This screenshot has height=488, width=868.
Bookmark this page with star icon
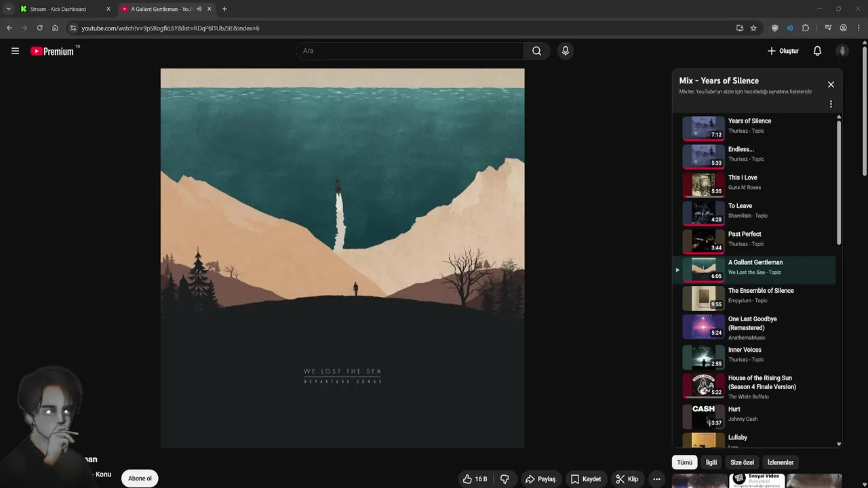753,28
